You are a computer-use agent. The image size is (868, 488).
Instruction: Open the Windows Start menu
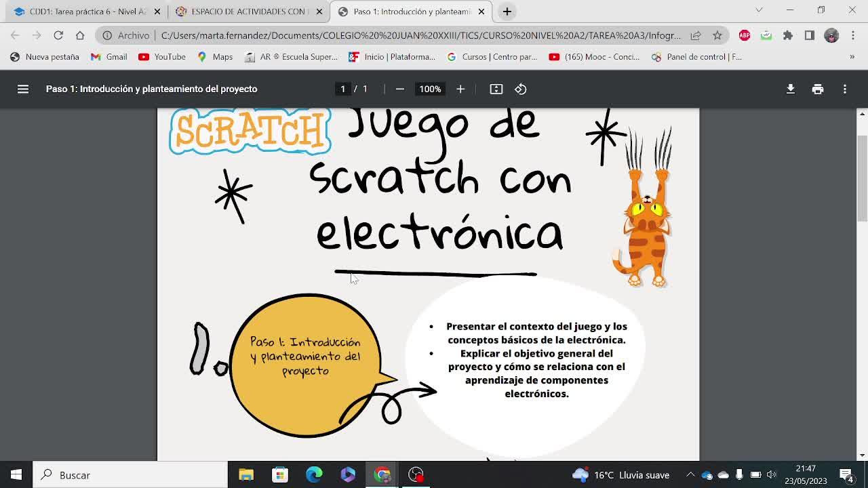point(16,474)
